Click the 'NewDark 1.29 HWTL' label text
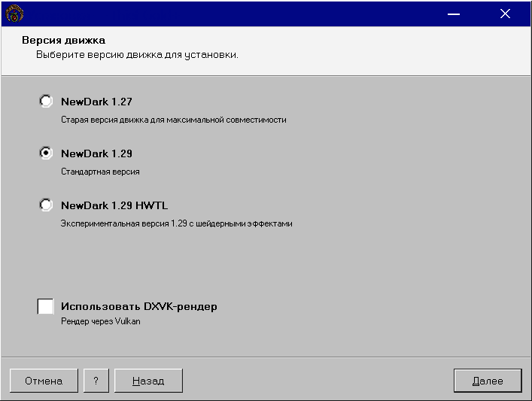This screenshot has height=401, width=532. click(x=114, y=205)
